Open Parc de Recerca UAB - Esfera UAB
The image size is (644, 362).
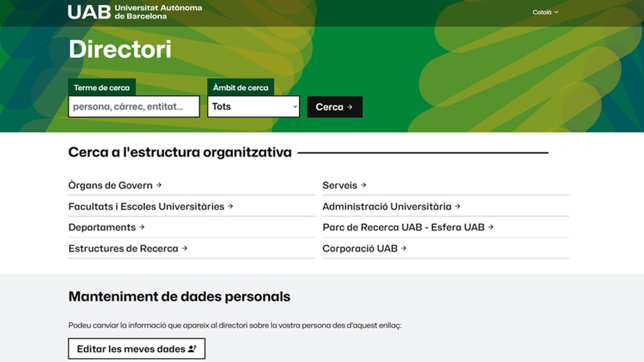[408, 228]
